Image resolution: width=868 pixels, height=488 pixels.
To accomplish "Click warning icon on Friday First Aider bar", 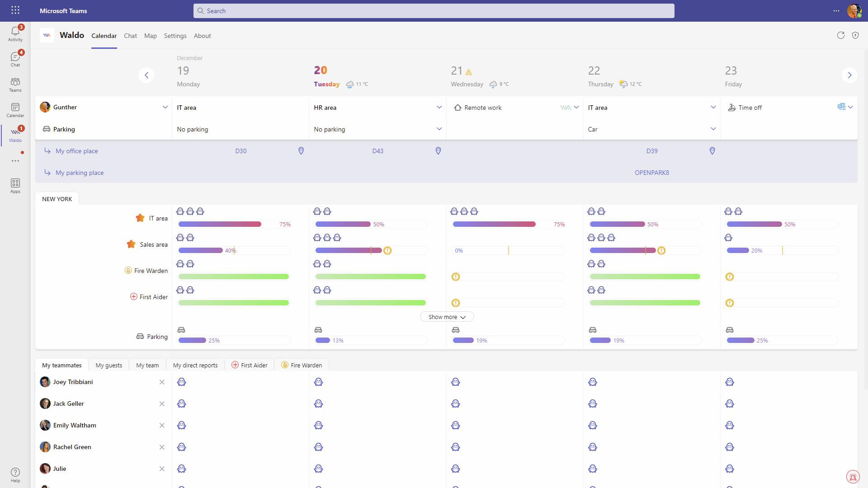I will [x=730, y=303].
